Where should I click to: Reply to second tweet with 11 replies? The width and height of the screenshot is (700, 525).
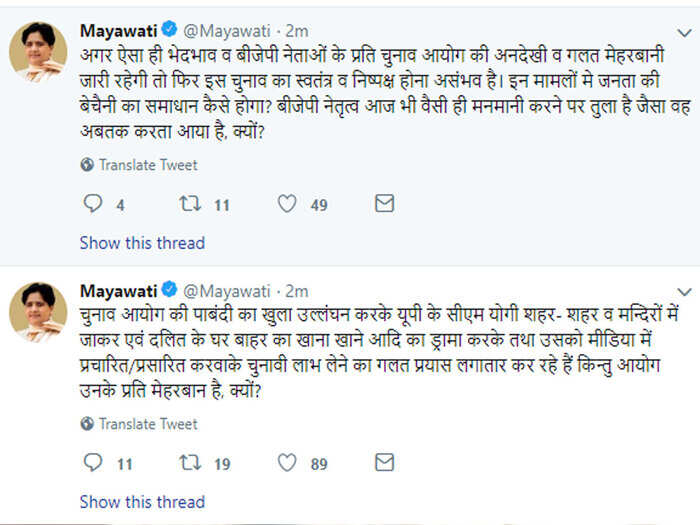click(x=93, y=462)
